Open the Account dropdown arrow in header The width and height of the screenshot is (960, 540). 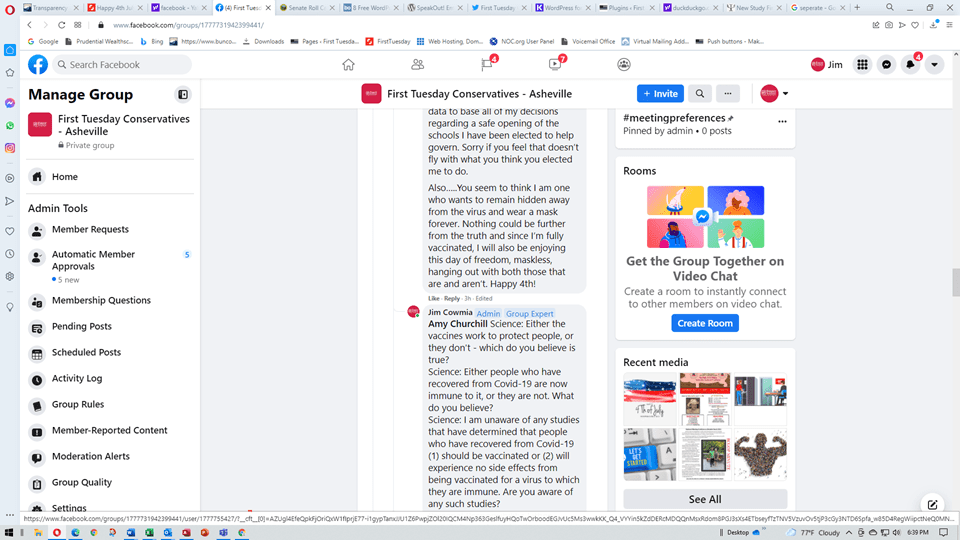pos(934,65)
